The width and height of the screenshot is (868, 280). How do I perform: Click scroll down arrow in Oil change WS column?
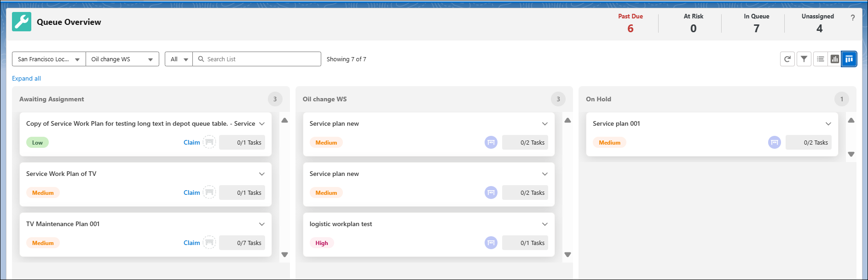pyautogui.click(x=568, y=255)
